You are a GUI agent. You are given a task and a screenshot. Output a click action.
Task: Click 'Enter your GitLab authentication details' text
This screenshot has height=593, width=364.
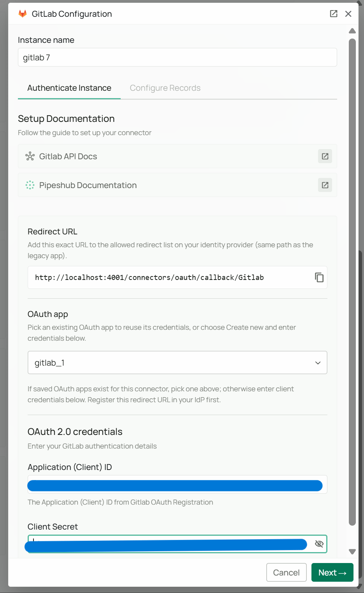click(92, 446)
